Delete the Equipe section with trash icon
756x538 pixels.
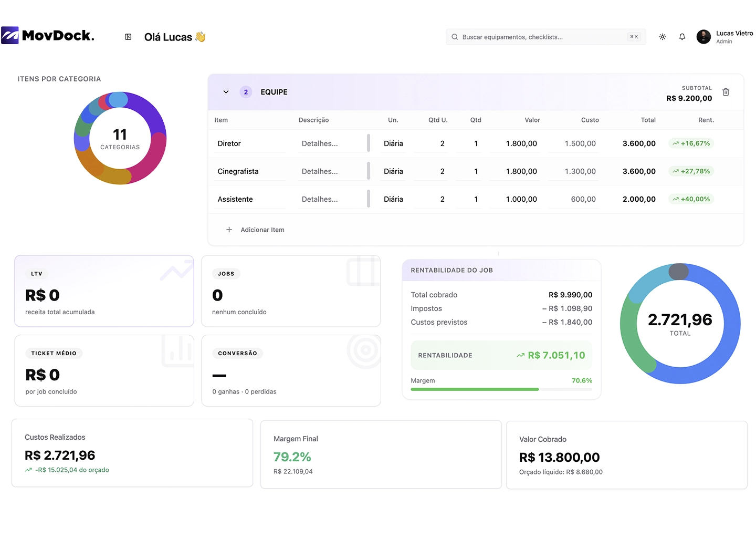726,92
